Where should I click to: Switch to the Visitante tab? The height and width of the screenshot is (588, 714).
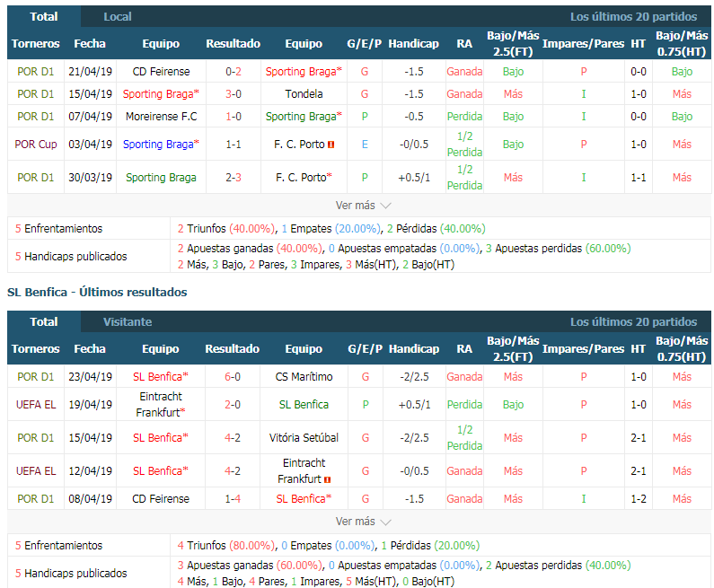point(128,321)
